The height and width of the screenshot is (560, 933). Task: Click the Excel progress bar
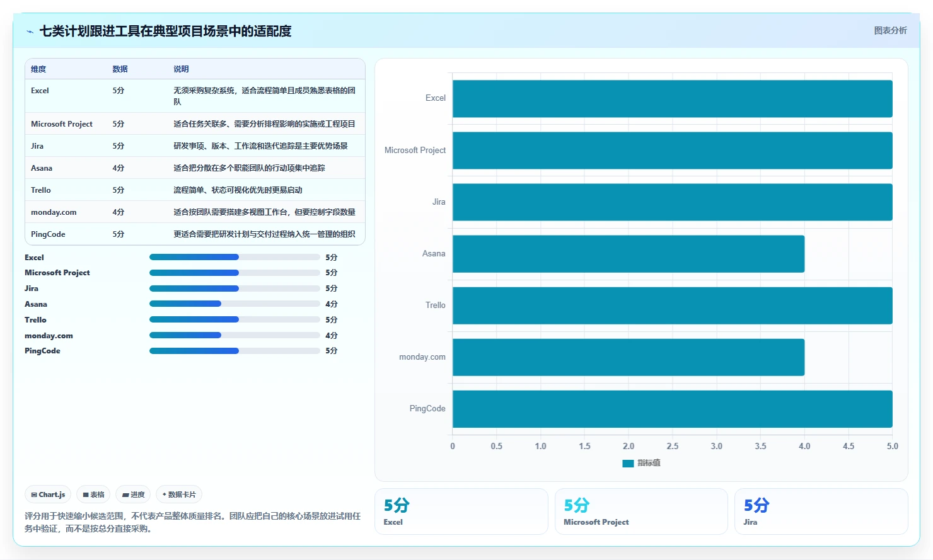coord(235,257)
